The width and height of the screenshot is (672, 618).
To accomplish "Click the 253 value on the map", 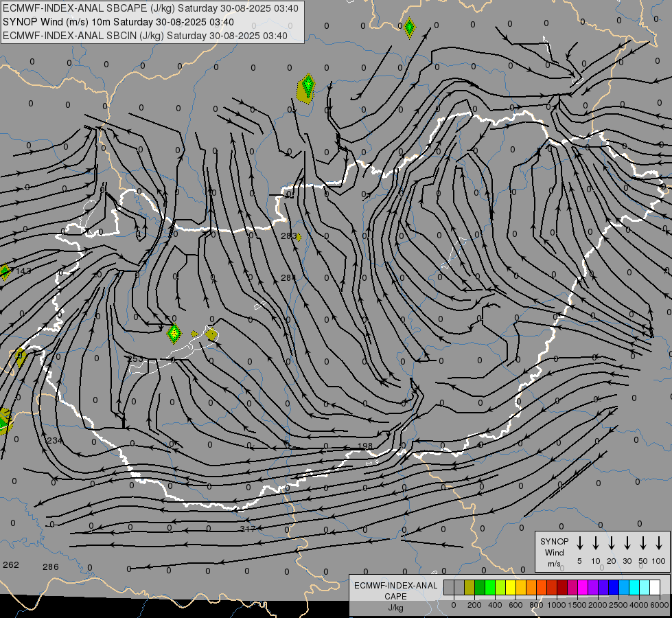I will tap(136, 358).
